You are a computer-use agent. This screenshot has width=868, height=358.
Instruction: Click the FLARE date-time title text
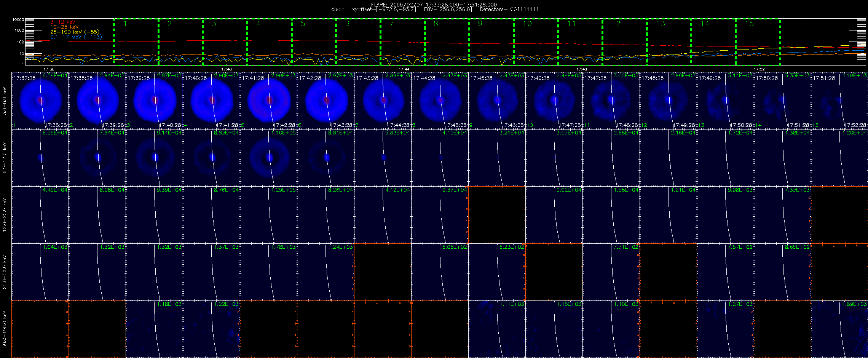click(434, 5)
